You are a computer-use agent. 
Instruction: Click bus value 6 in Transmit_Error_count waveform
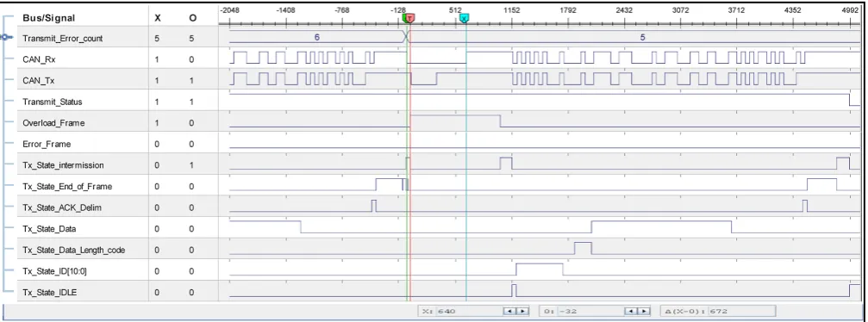coord(316,37)
